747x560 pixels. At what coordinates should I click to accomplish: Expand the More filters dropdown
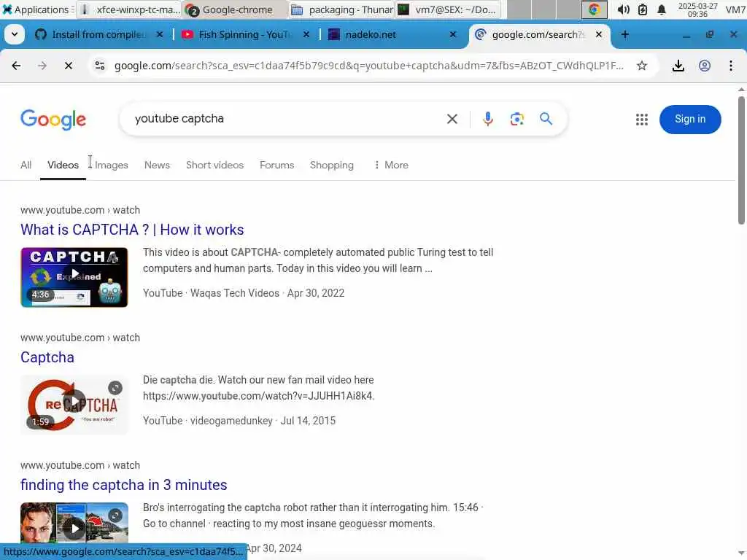pos(391,165)
